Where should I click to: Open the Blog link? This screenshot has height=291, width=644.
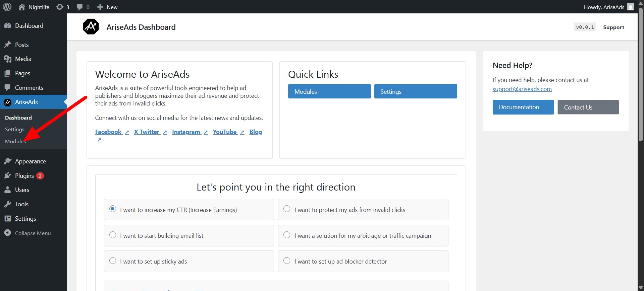click(256, 132)
